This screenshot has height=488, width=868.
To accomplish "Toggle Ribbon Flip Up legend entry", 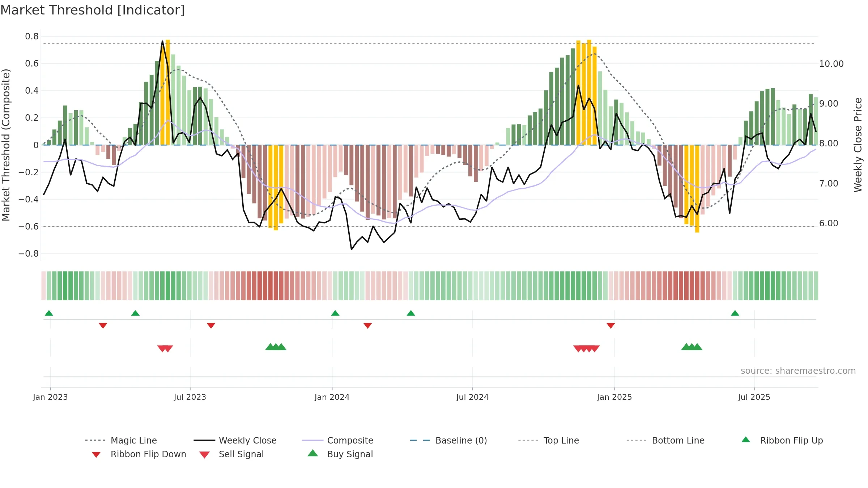I will (x=782, y=440).
